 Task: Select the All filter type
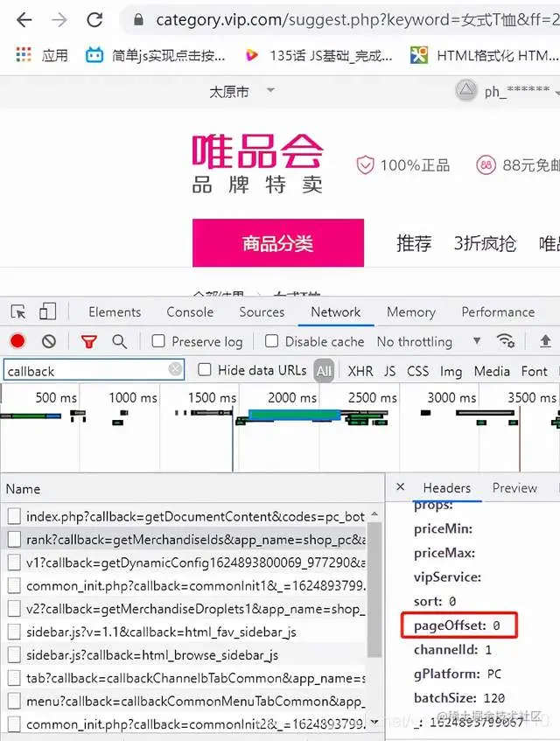click(x=324, y=371)
